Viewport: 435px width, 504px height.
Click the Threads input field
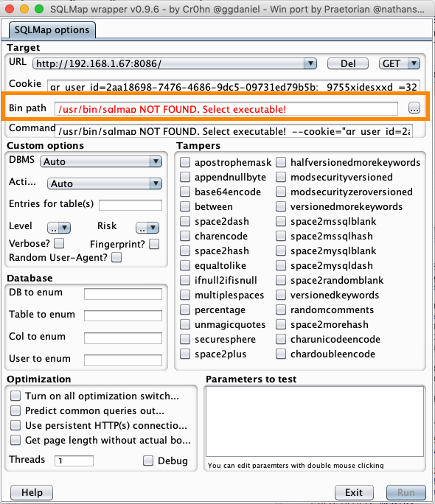pos(74,461)
